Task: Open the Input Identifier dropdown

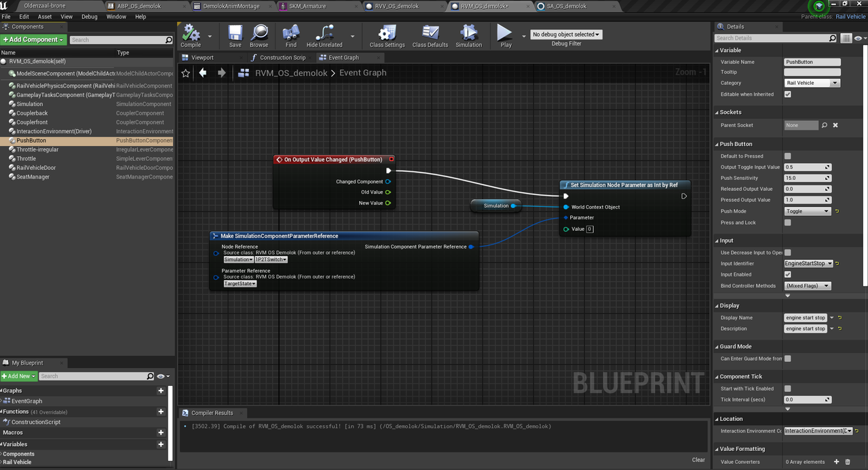Action: pyautogui.click(x=807, y=264)
